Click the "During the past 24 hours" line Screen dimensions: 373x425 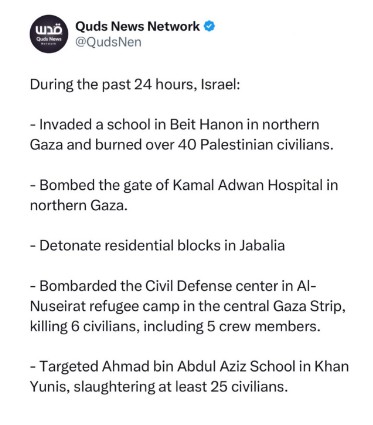(x=135, y=84)
